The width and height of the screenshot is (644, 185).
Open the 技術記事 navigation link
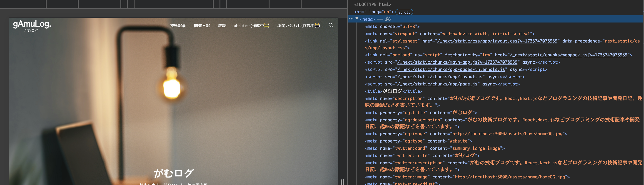178,25
